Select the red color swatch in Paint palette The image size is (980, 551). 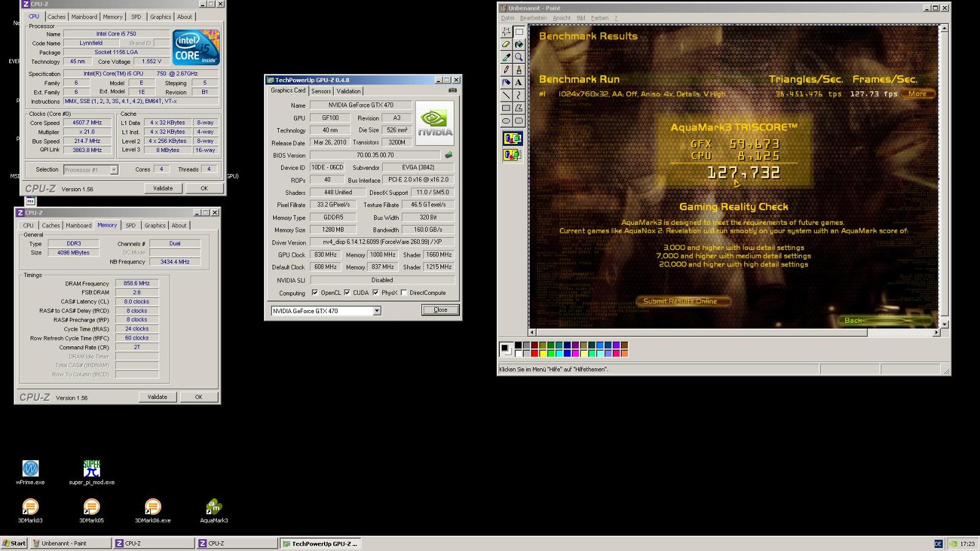[535, 354]
